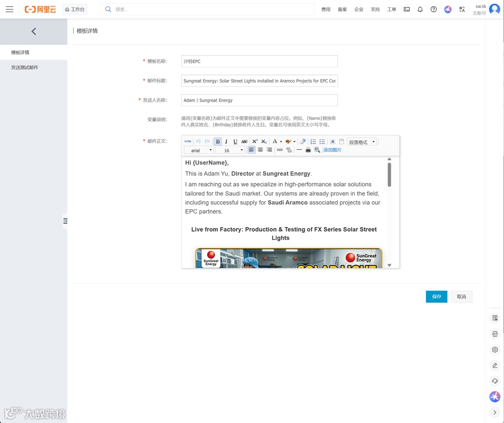The height and width of the screenshot is (423, 504).
Task: Apply font color with the A icon
Action: click(275, 141)
